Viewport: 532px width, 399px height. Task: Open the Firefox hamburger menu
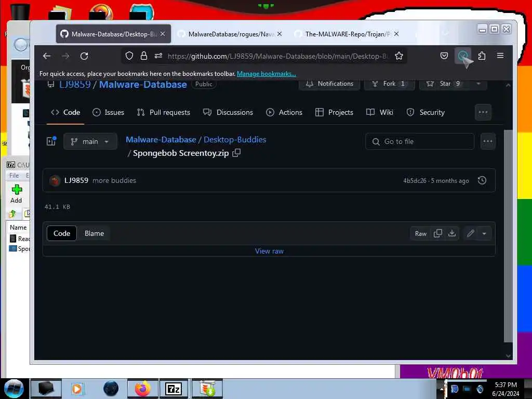pyautogui.click(x=500, y=56)
